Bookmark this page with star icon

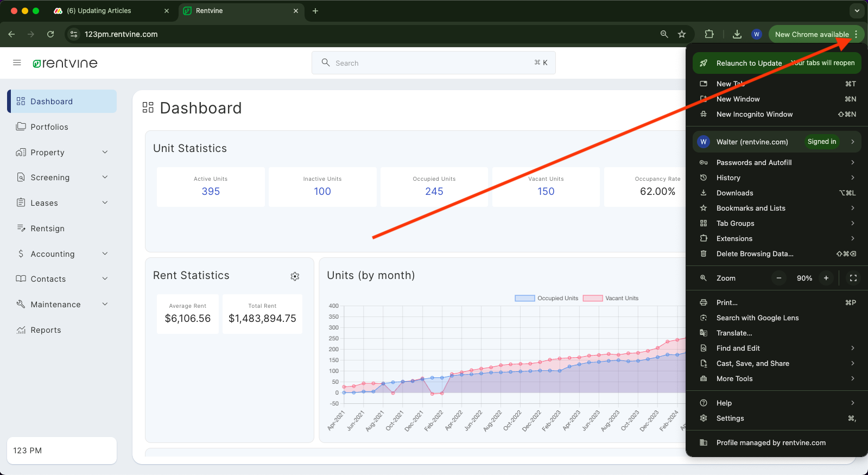(682, 34)
